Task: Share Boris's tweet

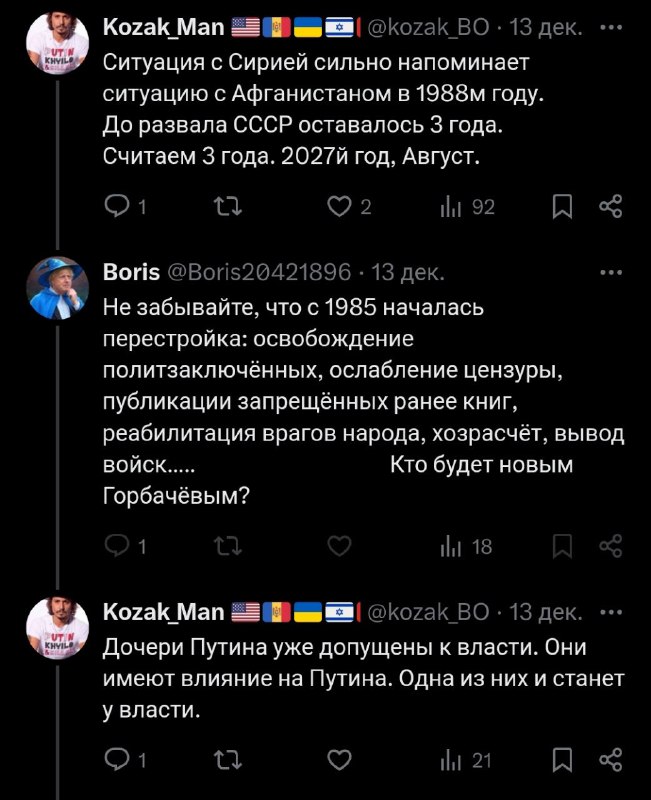Action: (x=611, y=546)
